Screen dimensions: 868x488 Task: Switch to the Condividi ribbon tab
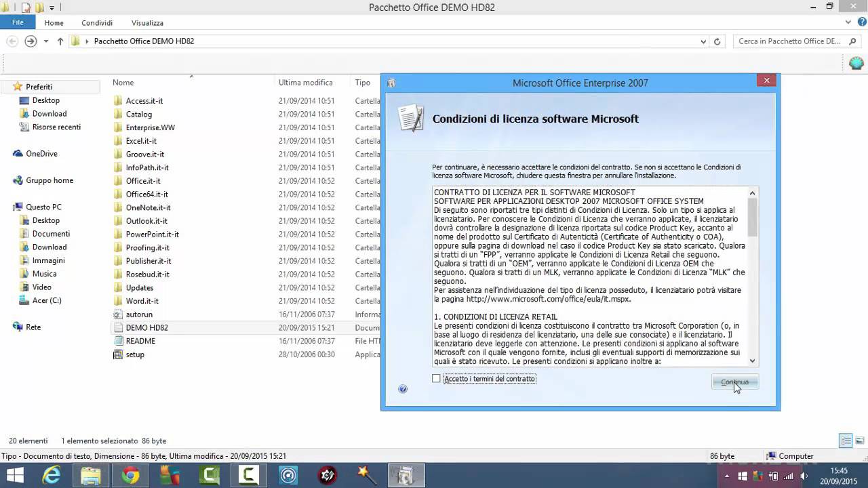point(97,22)
